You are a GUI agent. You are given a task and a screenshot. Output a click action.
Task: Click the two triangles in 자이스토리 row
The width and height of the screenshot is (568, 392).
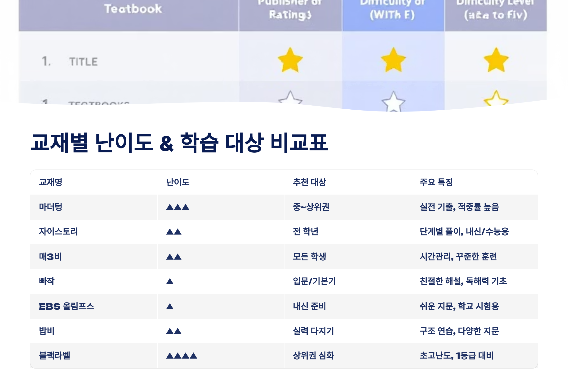coord(174,232)
